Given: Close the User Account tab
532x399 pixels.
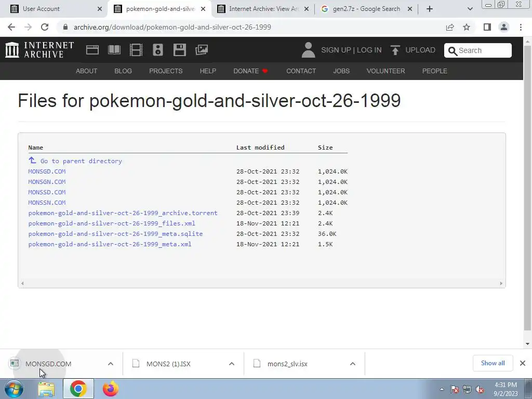Looking at the screenshot, I should coord(100,9).
